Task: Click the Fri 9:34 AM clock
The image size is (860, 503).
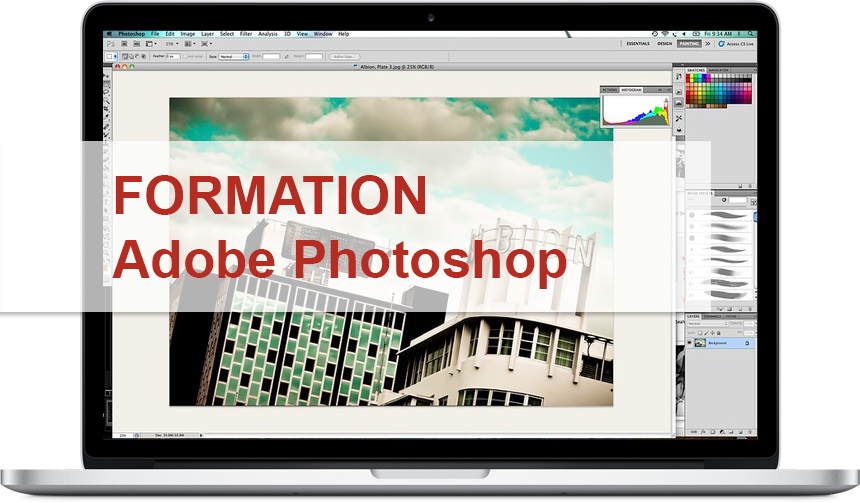Action: 718,33
